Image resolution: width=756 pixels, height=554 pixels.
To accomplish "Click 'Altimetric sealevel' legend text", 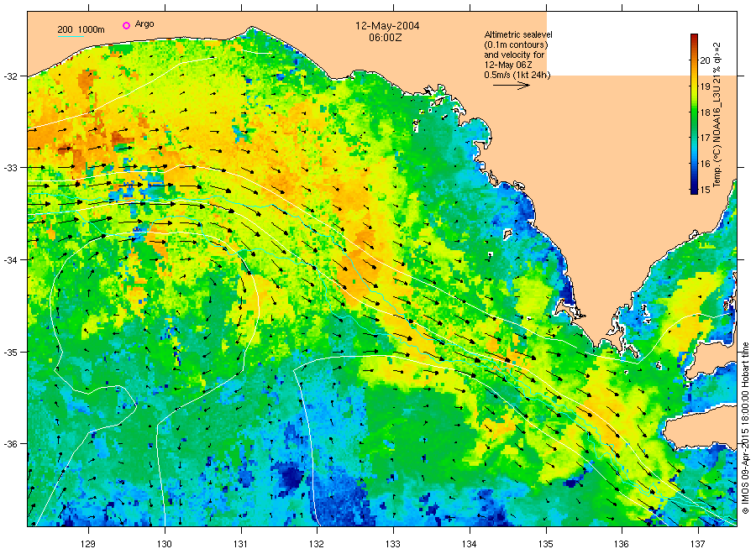I will (x=518, y=34).
